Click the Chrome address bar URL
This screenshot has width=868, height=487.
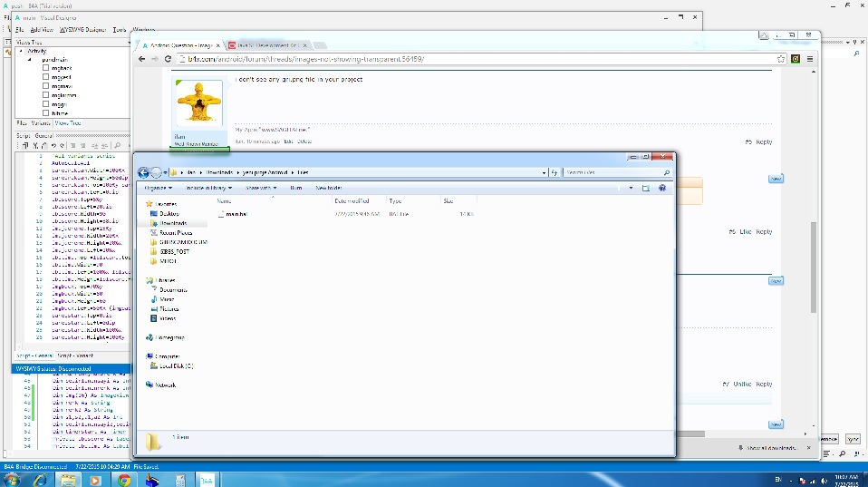point(305,59)
